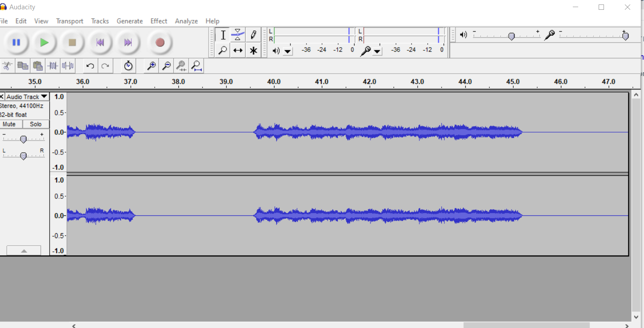
Task: Click the Trim audio icon
Action: click(x=53, y=66)
